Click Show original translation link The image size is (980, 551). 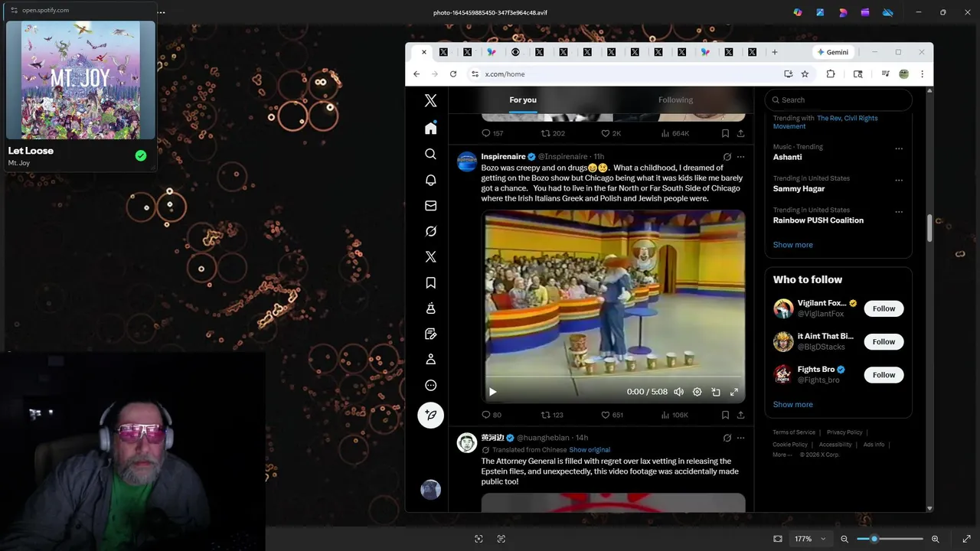[590, 450]
